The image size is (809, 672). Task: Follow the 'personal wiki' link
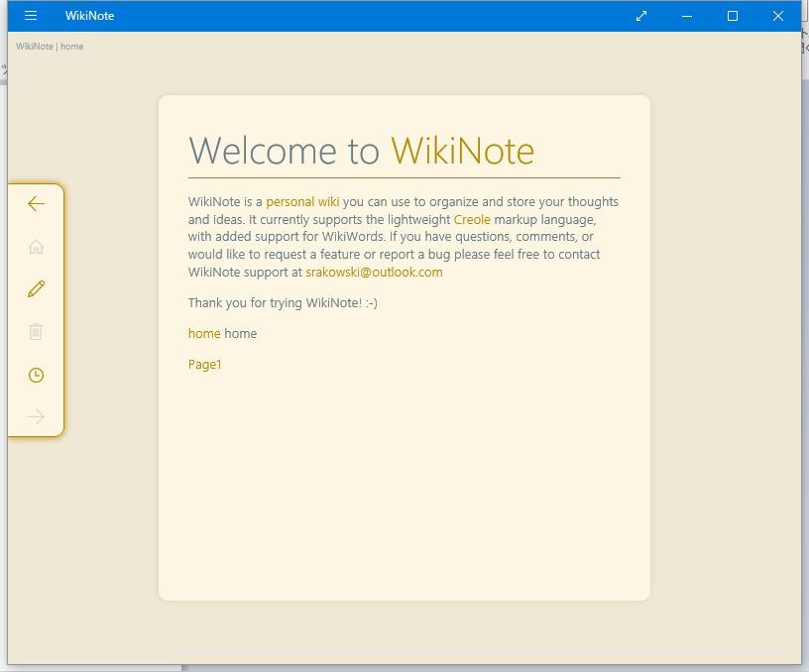point(302,202)
